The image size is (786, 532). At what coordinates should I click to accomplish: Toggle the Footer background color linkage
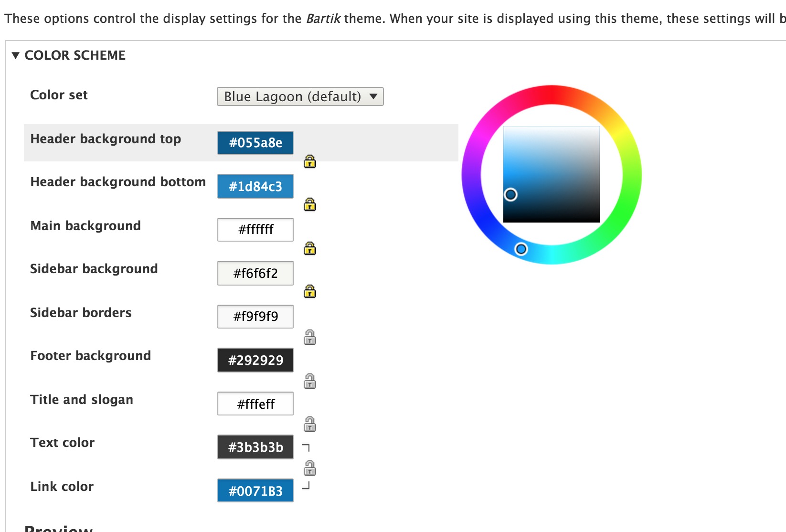309,381
